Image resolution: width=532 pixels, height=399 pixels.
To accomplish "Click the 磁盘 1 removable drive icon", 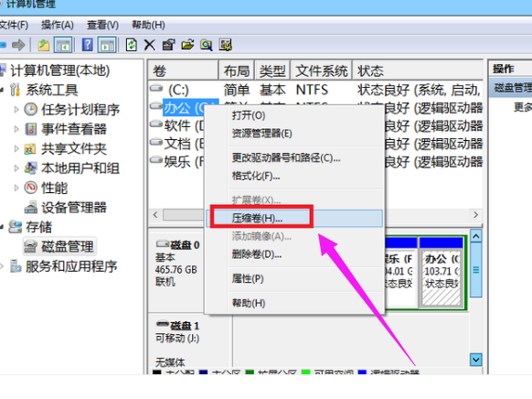I will coord(162,325).
